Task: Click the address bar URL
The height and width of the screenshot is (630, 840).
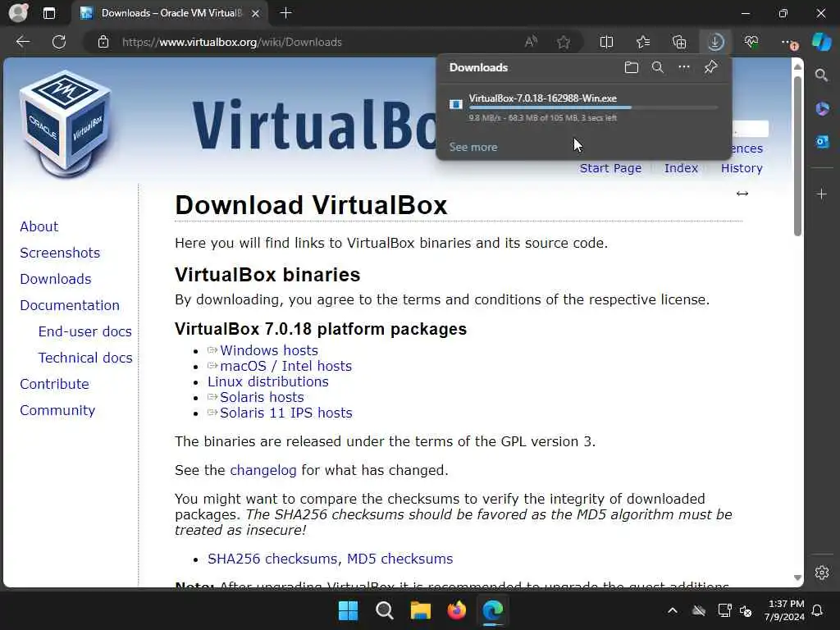Action: (231, 42)
